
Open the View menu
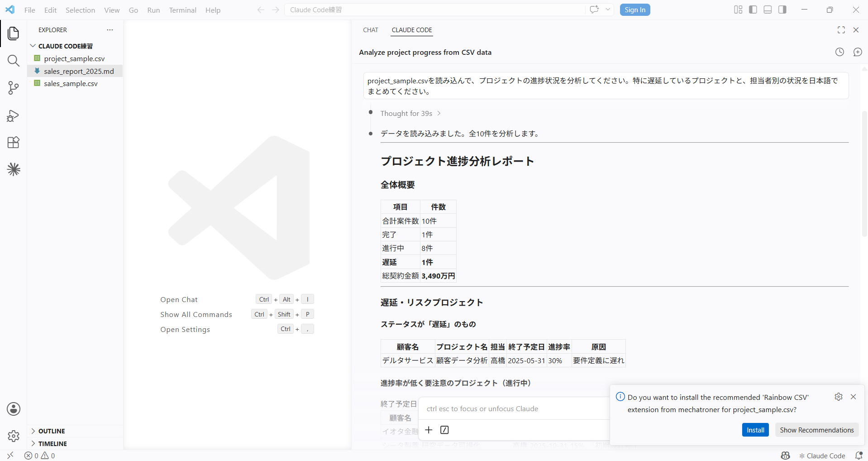point(112,10)
